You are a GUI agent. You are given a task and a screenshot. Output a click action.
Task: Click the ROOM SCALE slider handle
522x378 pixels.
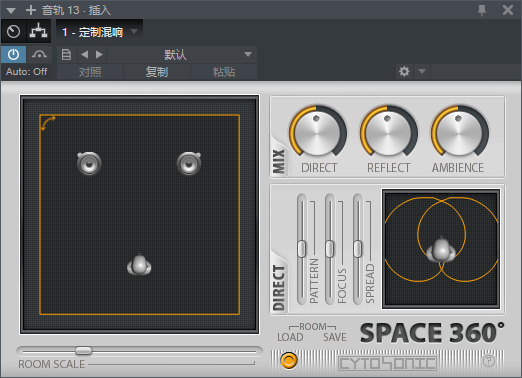coord(83,350)
